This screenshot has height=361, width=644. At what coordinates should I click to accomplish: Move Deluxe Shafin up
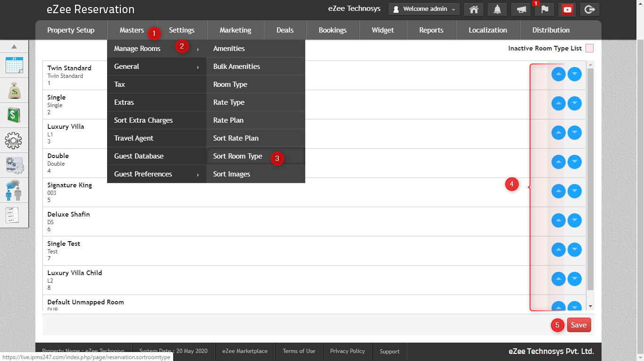pos(559,220)
